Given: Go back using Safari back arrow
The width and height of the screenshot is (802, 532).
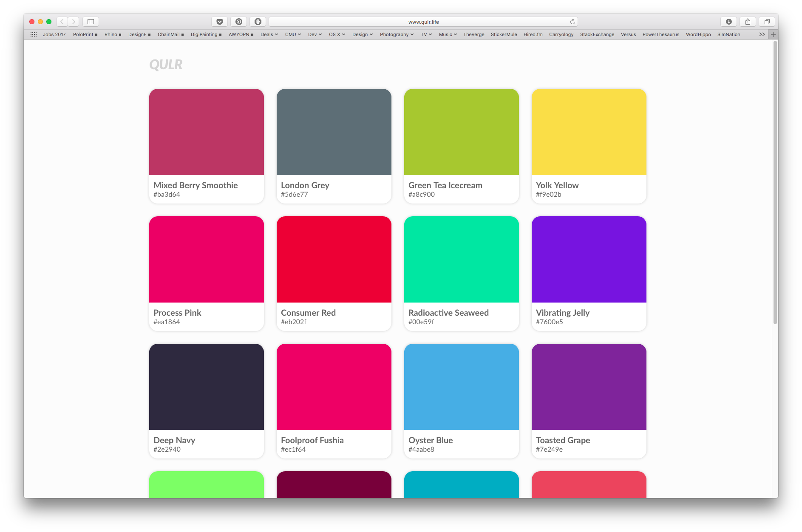Looking at the screenshot, I should (x=62, y=22).
